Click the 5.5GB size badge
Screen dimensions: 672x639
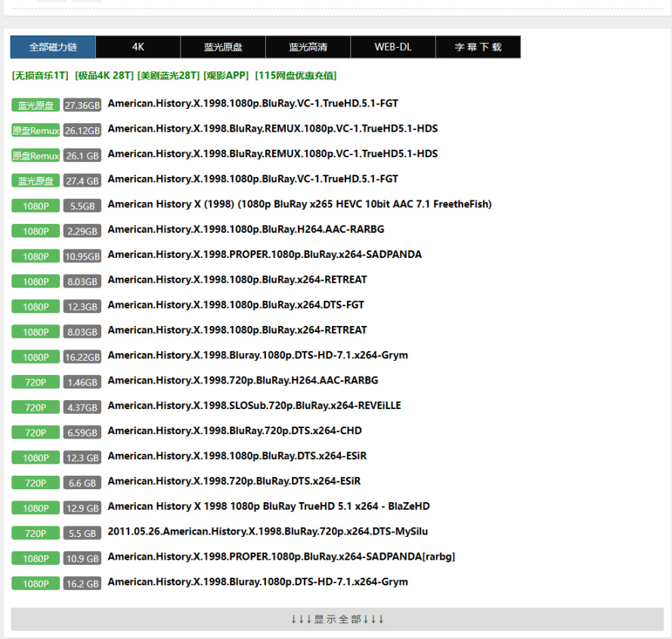point(82,206)
